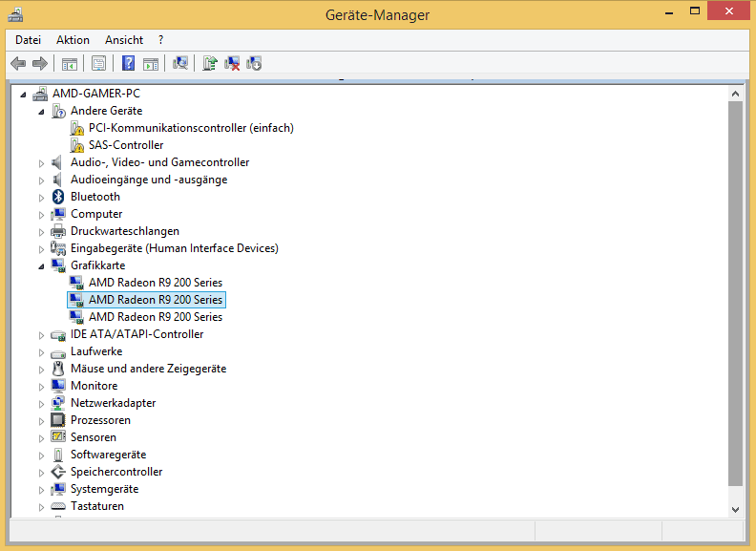The height and width of the screenshot is (551, 756).
Task: Click the Speichercontroller icon
Action: pos(58,472)
